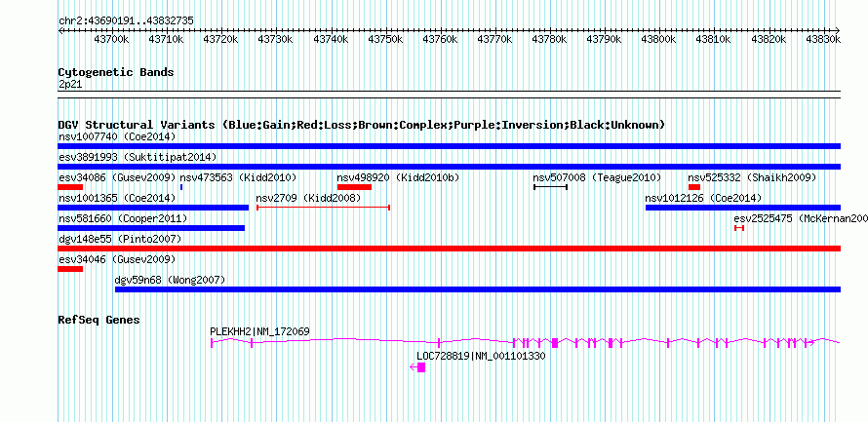Screen dimensions: 868x422
Task: Open the nsv1007740 (Coe2014) variant label
Action: [x=117, y=136]
